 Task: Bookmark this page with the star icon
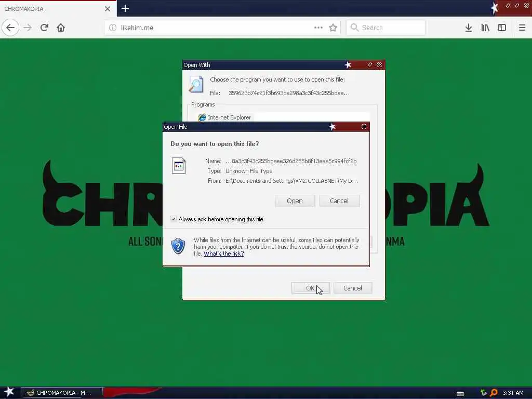pyautogui.click(x=333, y=28)
